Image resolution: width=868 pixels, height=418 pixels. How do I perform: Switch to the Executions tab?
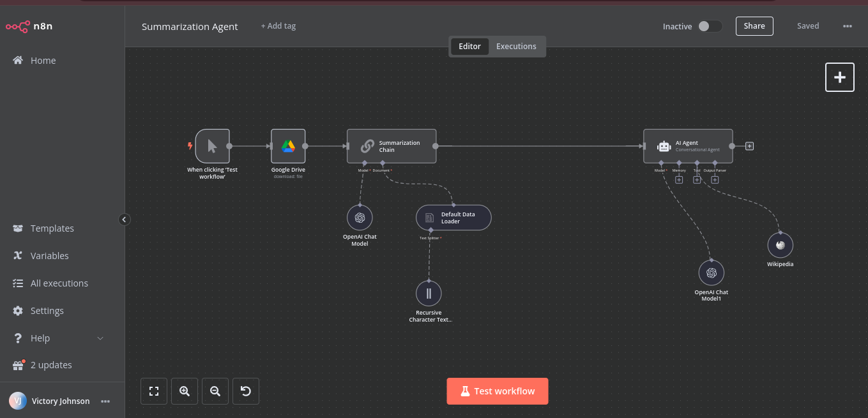click(516, 46)
